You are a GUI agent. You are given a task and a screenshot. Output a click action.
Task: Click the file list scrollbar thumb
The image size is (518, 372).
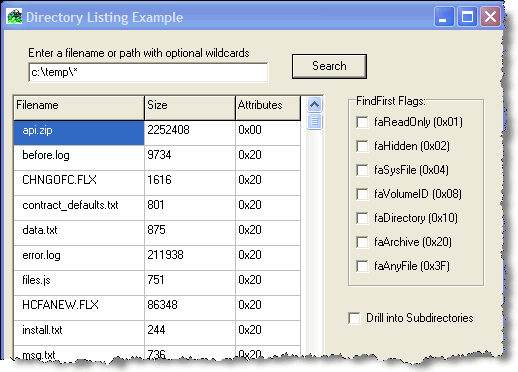pyautogui.click(x=314, y=121)
